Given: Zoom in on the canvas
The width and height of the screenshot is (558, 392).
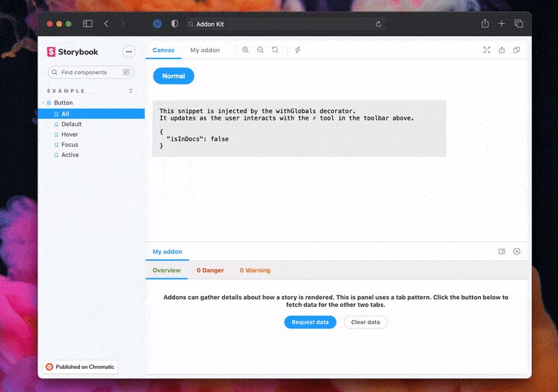Looking at the screenshot, I should coord(245,50).
